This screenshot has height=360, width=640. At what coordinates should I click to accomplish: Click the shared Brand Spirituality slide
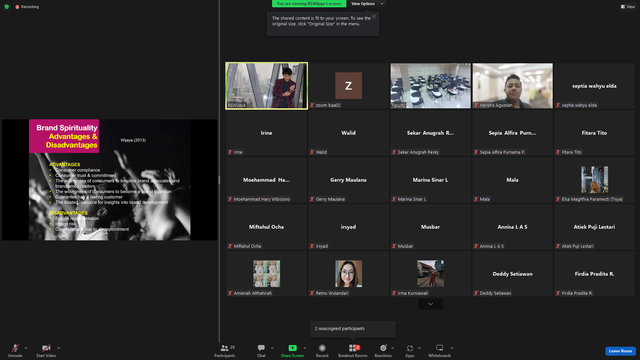(109, 180)
